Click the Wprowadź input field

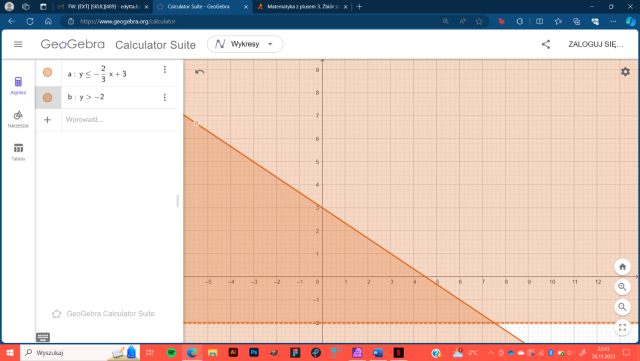click(118, 120)
